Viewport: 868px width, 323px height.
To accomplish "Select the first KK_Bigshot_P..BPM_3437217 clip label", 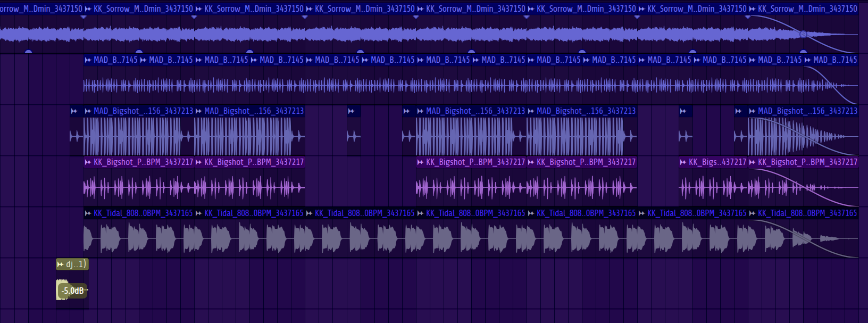I will (143, 162).
